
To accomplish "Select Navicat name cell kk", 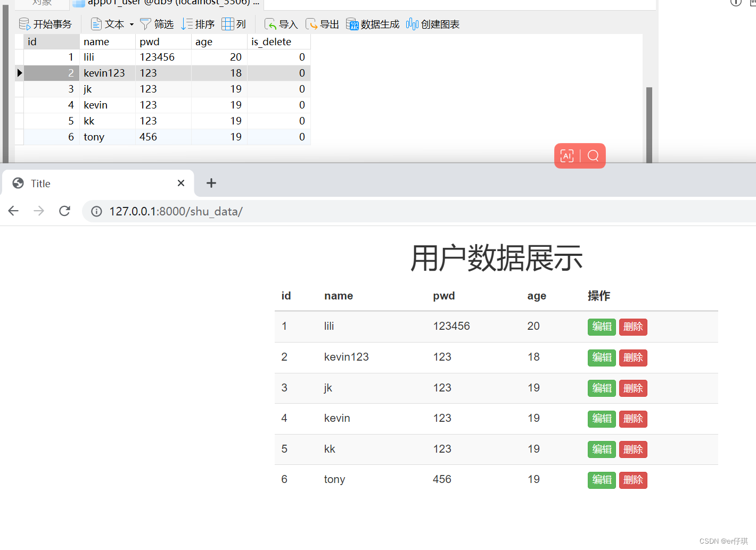I will [108, 121].
